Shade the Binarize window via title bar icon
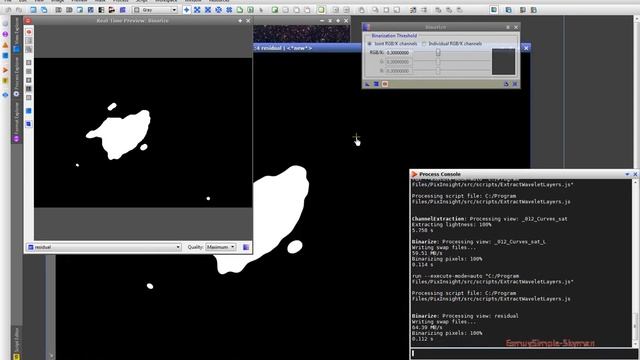 508,27
